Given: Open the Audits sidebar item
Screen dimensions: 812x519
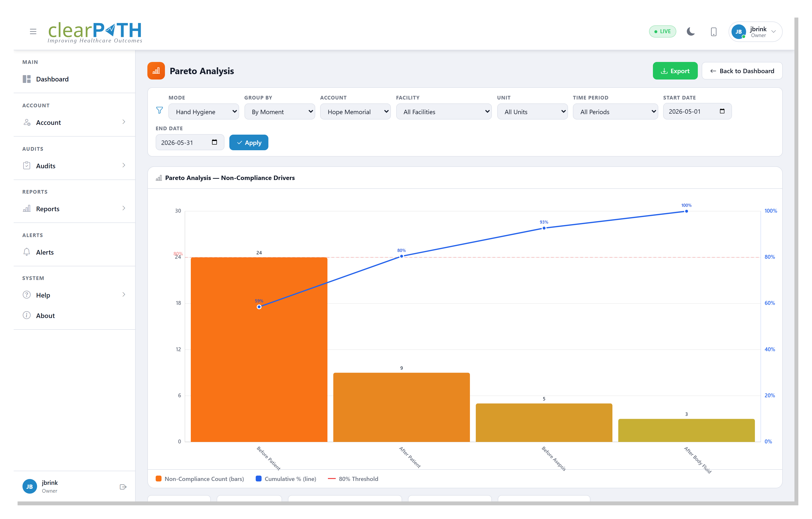Looking at the screenshot, I should coord(74,166).
